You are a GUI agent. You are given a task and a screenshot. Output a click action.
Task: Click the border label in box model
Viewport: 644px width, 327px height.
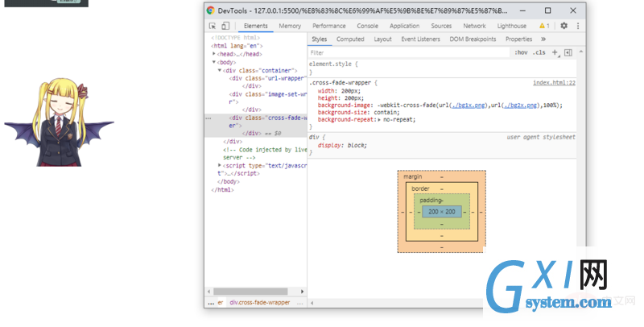[x=420, y=188]
